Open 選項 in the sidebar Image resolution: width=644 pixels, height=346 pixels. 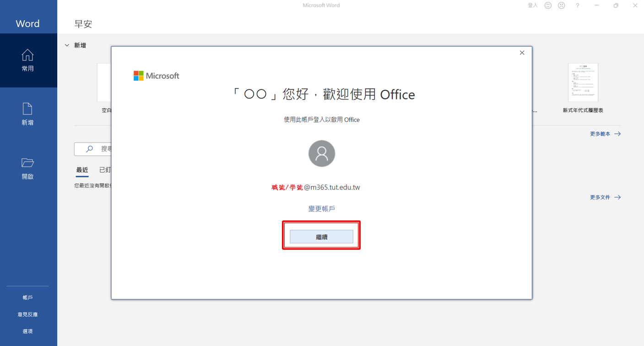click(x=28, y=331)
